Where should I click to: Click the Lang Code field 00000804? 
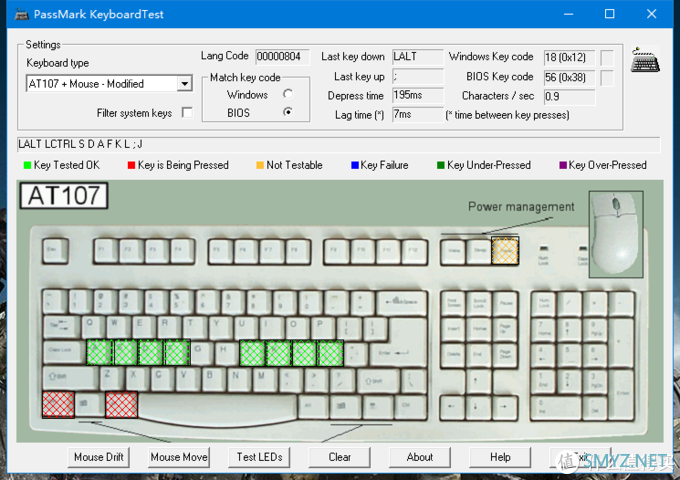tap(282, 57)
